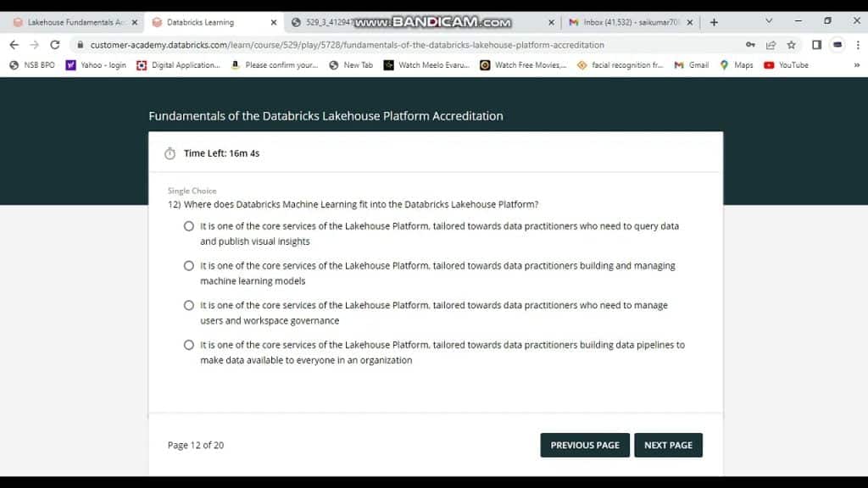Click the address bar URL
Viewport: 868px width, 488px height.
tap(347, 45)
